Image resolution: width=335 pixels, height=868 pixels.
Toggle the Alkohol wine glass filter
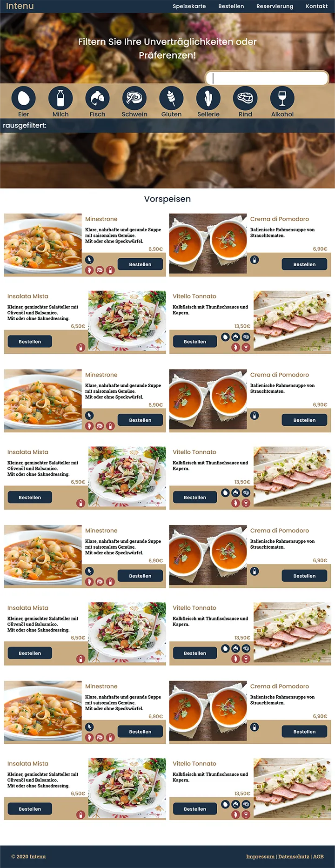pos(282,98)
